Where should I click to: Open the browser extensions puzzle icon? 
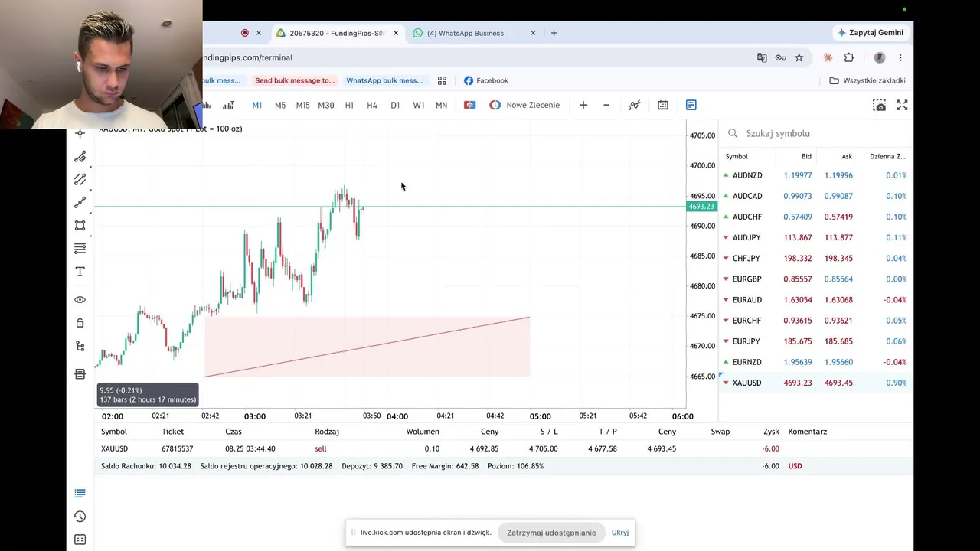coord(849,57)
